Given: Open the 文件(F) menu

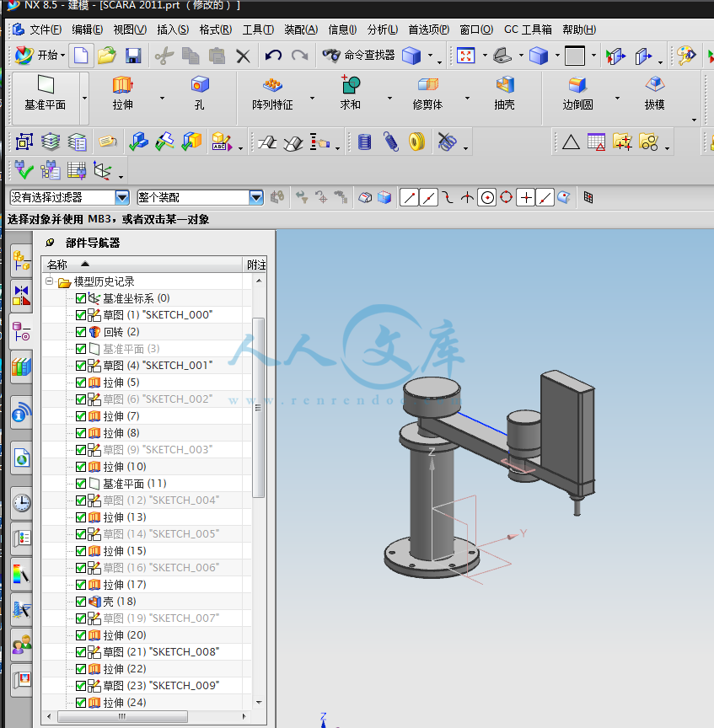Looking at the screenshot, I should coord(45,29).
